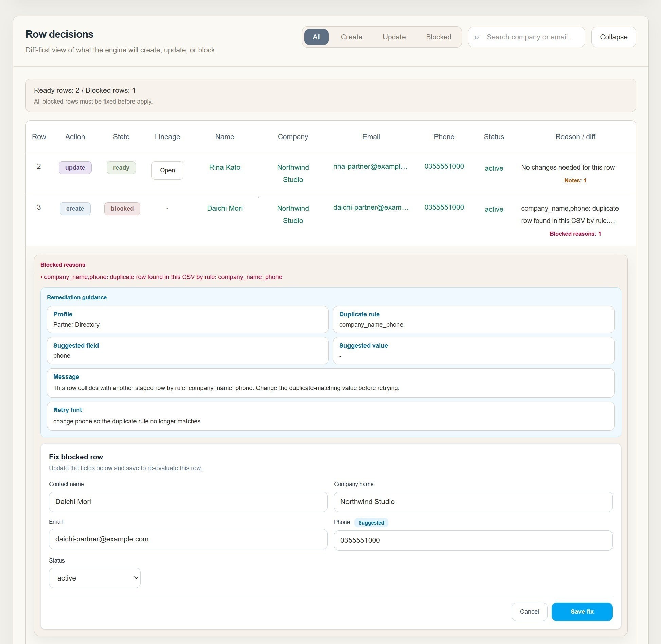
Task: Focus the Contact name field
Action: pyautogui.click(x=188, y=502)
